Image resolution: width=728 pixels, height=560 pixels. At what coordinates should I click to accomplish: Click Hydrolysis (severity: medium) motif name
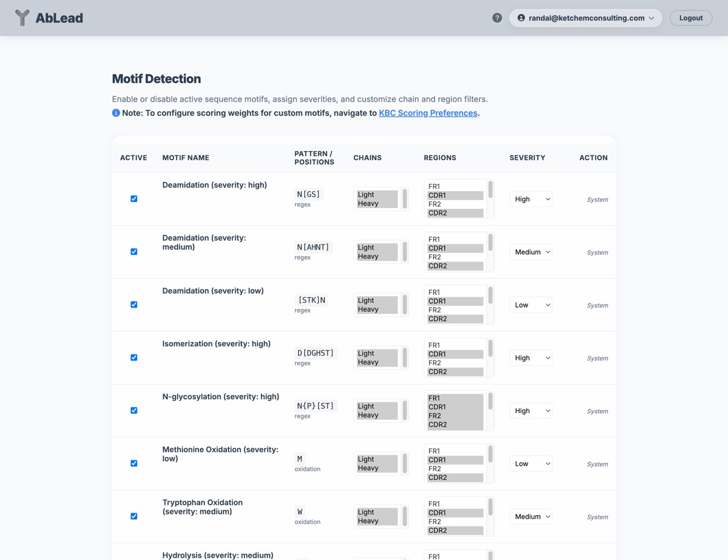click(x=218, y=555)
